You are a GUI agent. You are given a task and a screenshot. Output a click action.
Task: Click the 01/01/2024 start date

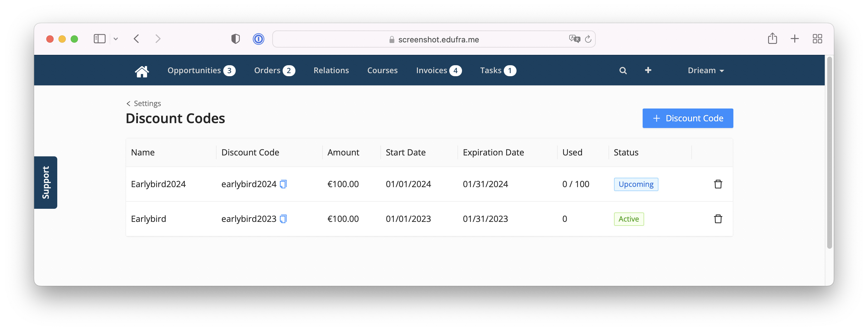click(x=408, y=184)
